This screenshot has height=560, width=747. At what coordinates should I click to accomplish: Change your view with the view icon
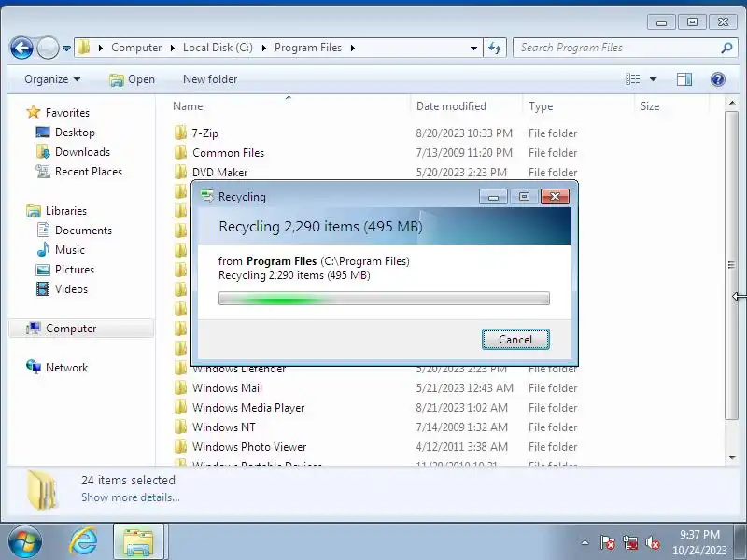pos(633,79)
